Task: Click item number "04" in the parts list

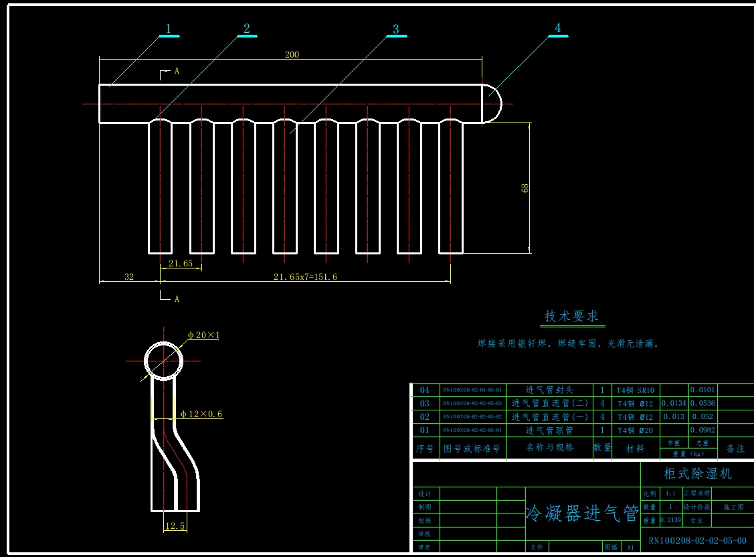Action: [x=424, y=390]
